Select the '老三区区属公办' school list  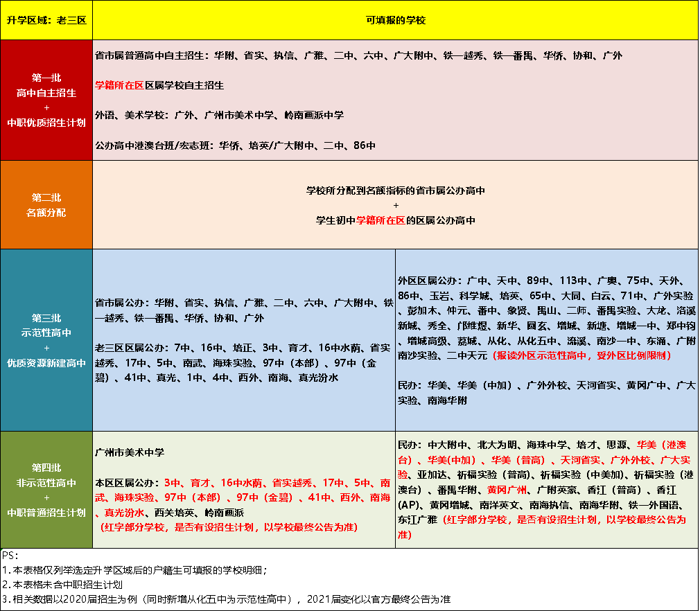click(243, 363)
